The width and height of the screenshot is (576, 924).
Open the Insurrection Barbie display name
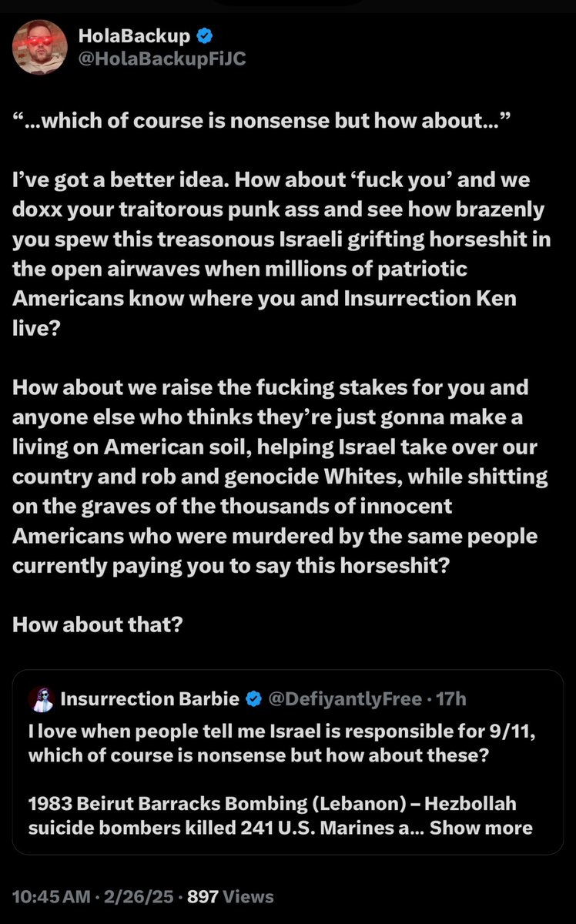[x=149, y=699]
